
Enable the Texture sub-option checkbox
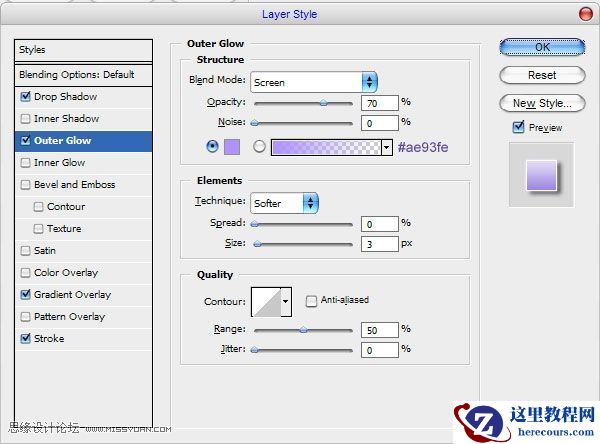tap(38, 229)
